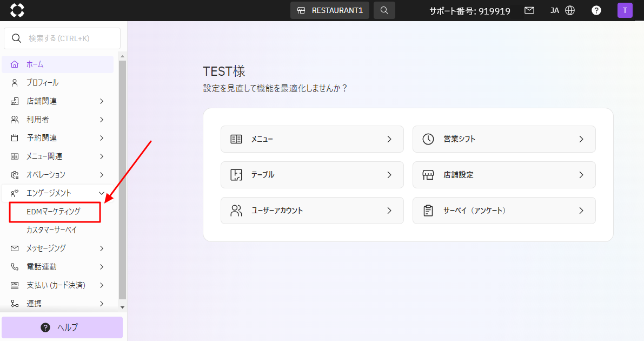Click the mail envelope icon in header

coord(529,10)
